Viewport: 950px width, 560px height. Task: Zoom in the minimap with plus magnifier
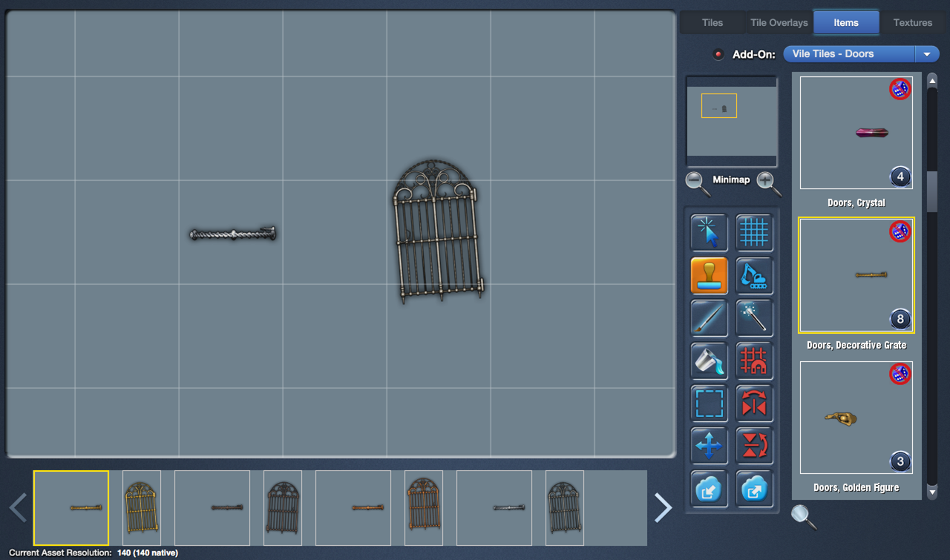[x=768, y=182]
